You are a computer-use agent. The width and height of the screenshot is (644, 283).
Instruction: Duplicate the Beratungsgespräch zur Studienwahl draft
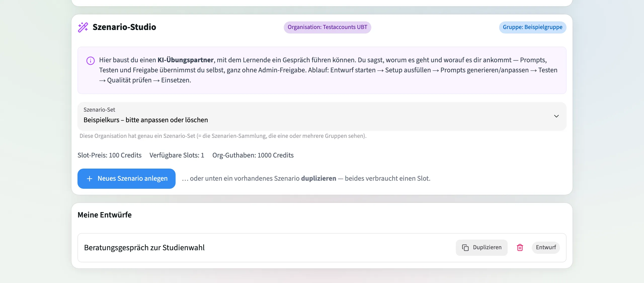tap(482, 248)
